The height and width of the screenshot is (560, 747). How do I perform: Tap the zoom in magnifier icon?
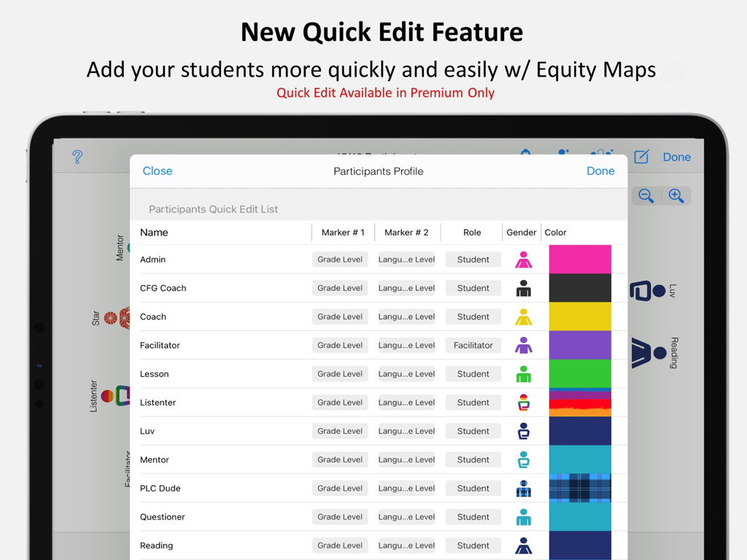tap(676, 195)
